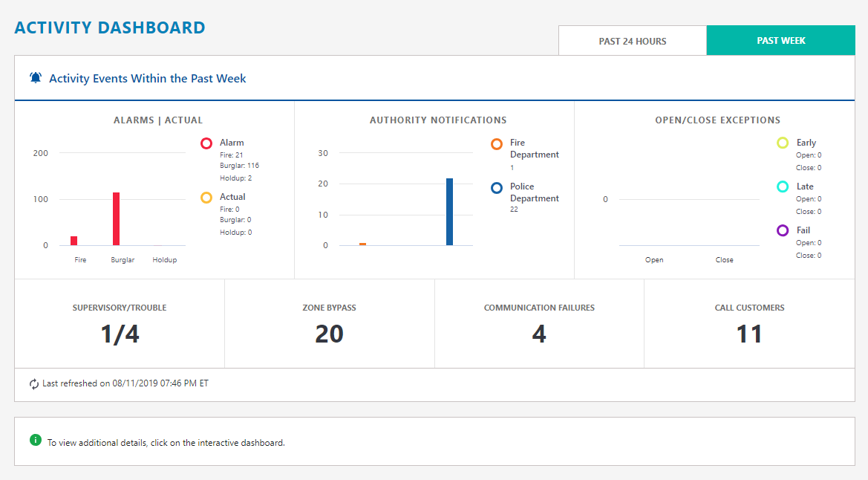
Task: Click the Open/Close Exceptions chart heading
Action: click(x=717, y=120)
